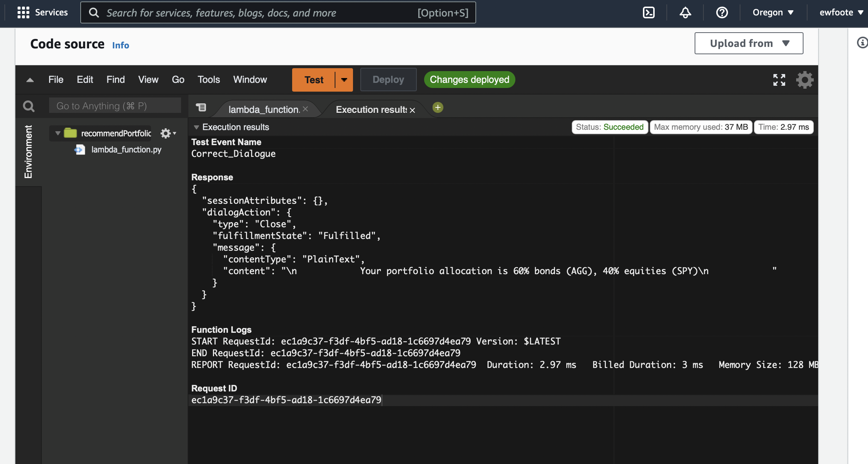Viewport: 868px width, 464px height.
Task: Close the lambda_function tab
Action: coord(305,109)
